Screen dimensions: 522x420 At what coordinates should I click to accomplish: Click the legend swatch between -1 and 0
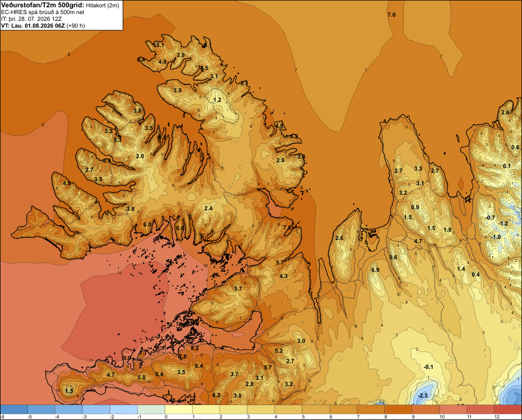(x=151, y=410)
